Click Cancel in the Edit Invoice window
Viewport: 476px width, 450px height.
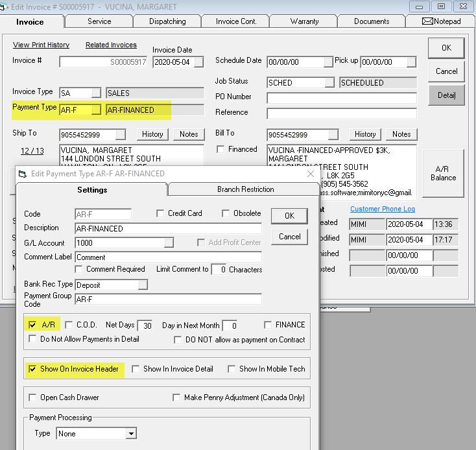[446, 71]
